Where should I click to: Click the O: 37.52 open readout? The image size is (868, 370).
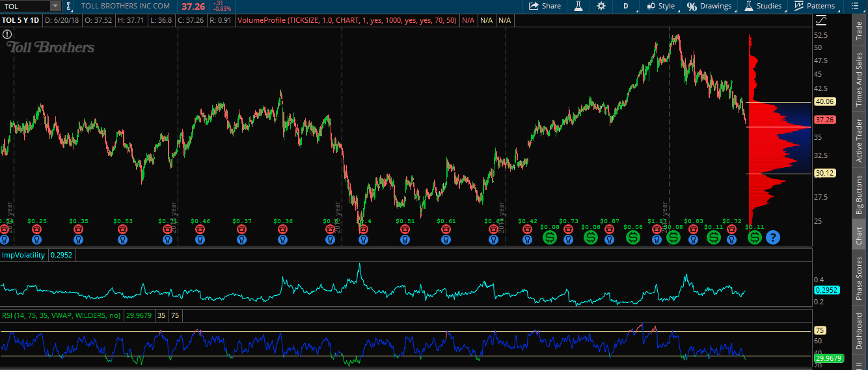pos(99,20)
